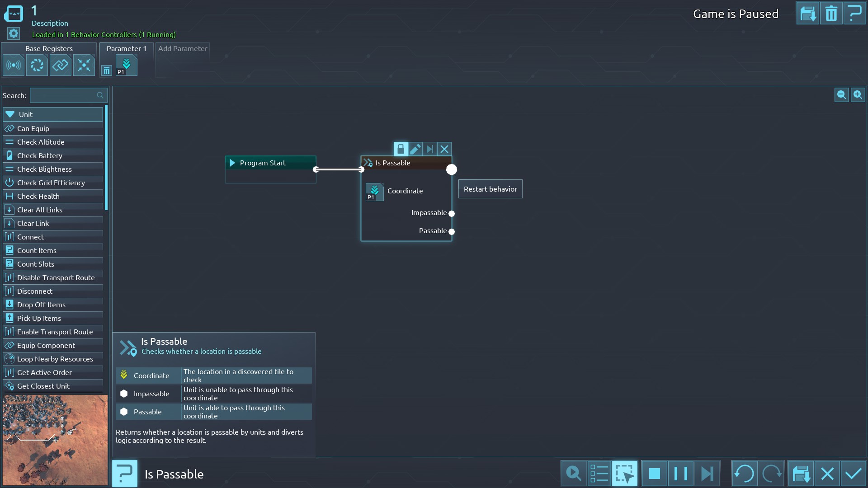
Task: Select the Parameter 1 tab
Action: coord(126,48)
